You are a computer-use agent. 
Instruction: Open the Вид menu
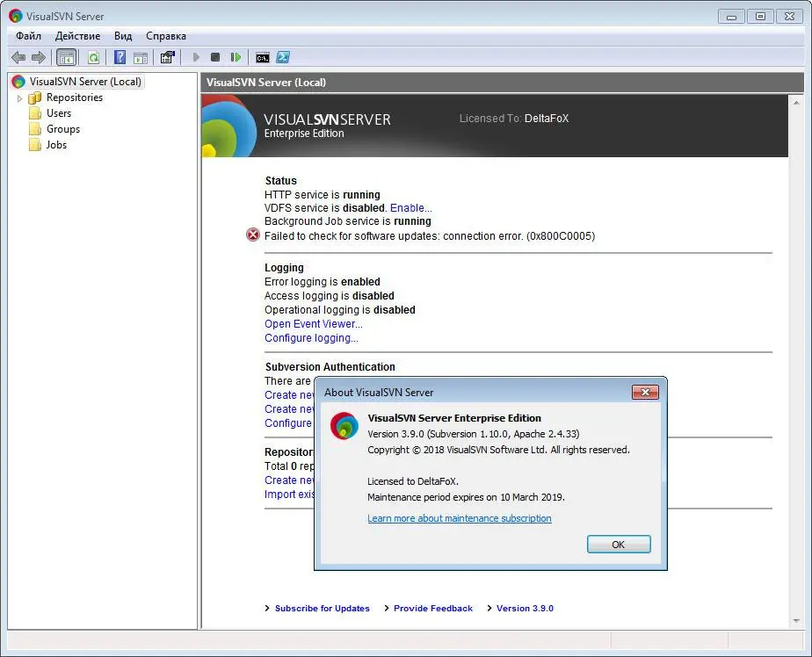click(123, 36)
